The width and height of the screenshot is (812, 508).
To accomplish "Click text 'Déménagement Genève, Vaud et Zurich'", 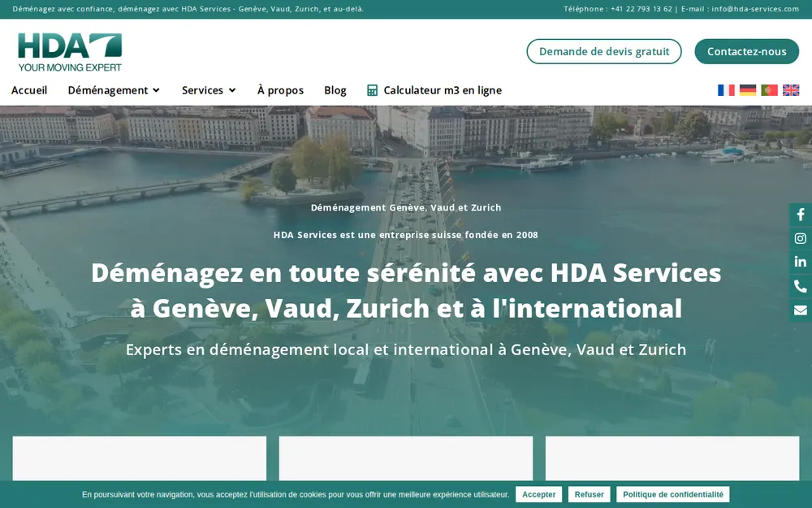I will point(406,207).
